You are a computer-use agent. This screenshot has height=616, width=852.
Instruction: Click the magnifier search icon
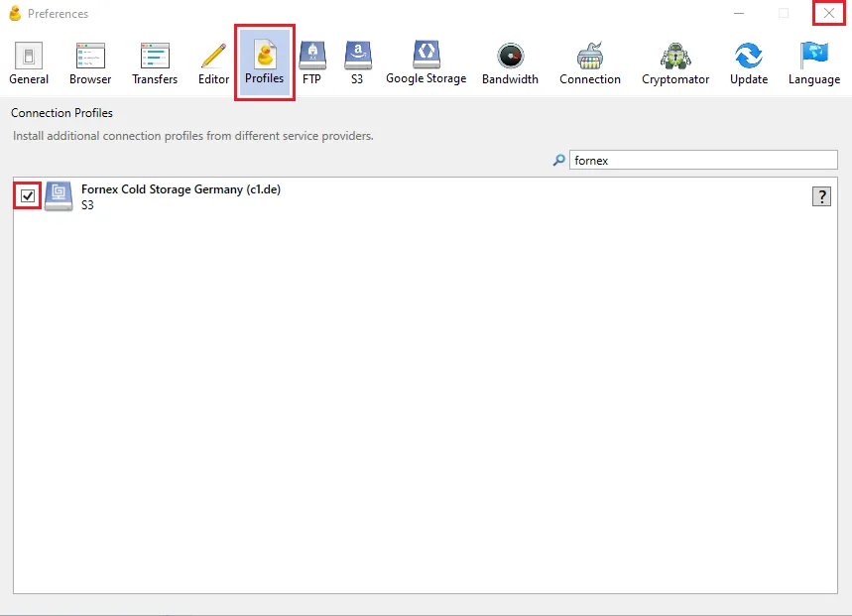coord(559,161)
